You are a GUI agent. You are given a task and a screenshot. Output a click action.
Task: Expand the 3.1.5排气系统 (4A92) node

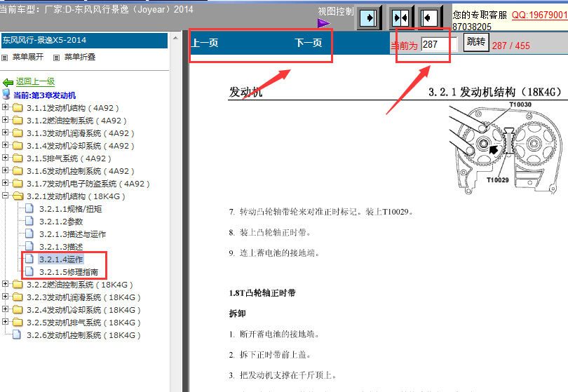(x=5, y=158)
